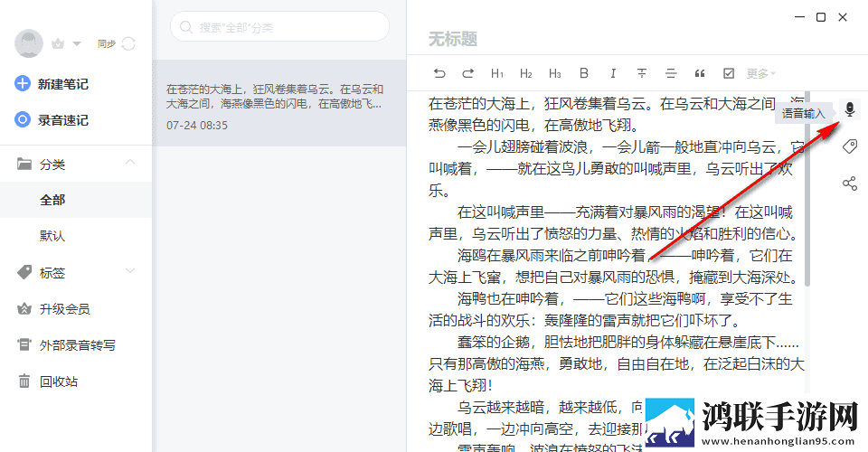This screenshot has height=452, width=868.
Task: Minimize the window
Action: (x=799, y=17)
